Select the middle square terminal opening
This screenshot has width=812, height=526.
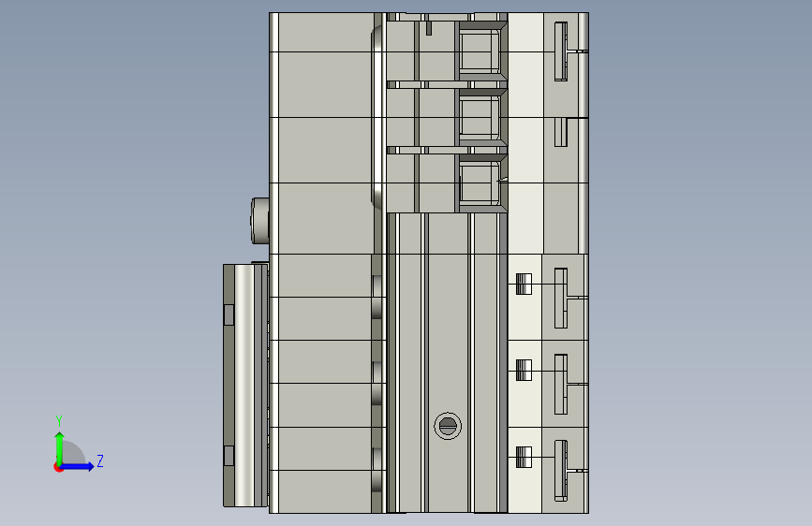(x=480, y=118)
